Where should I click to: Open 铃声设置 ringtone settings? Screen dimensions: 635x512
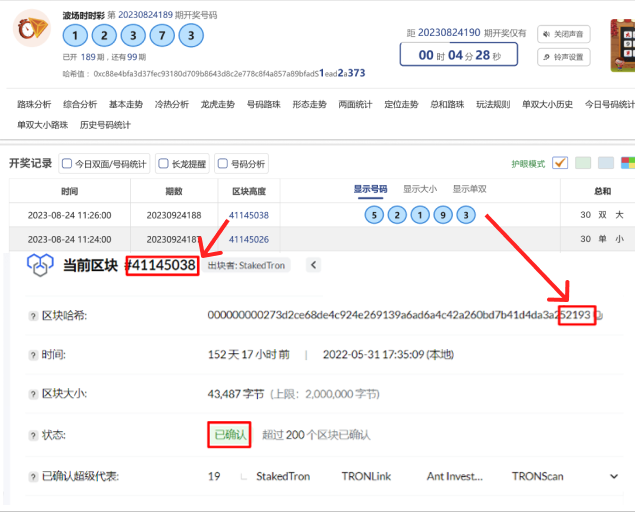(564, 57)
